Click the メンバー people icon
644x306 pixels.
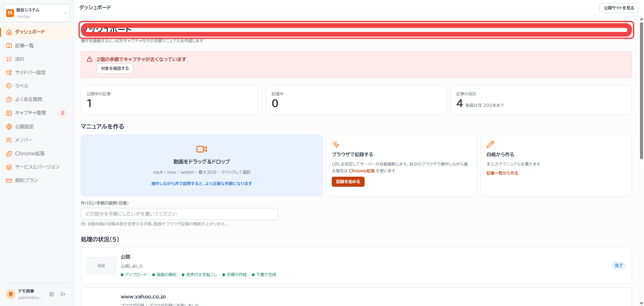pos(9,140)
